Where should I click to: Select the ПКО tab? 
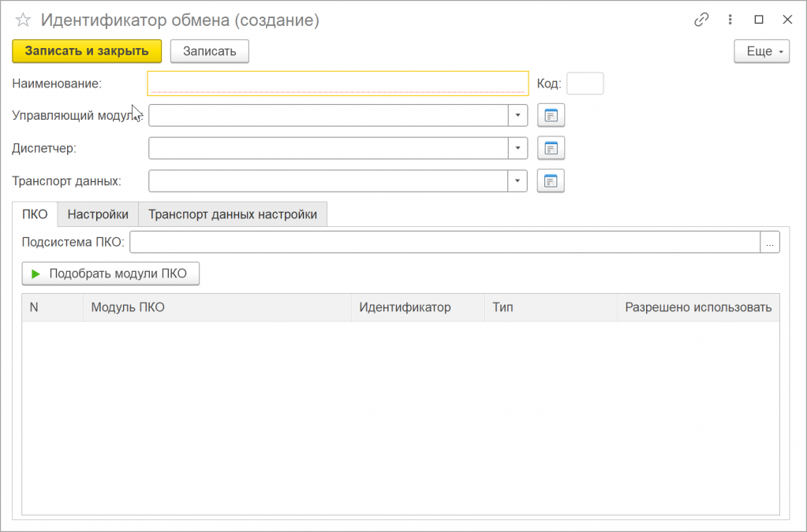point(35,214)
